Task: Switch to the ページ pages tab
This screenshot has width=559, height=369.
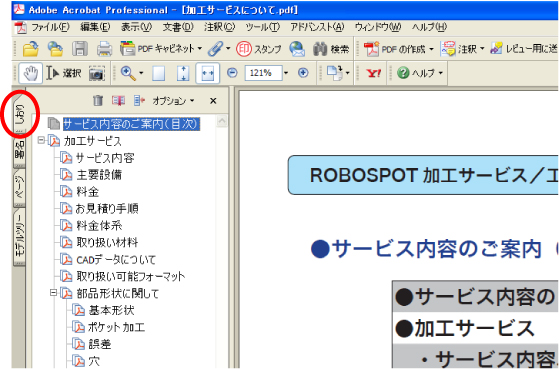Action: click(20, 188)
